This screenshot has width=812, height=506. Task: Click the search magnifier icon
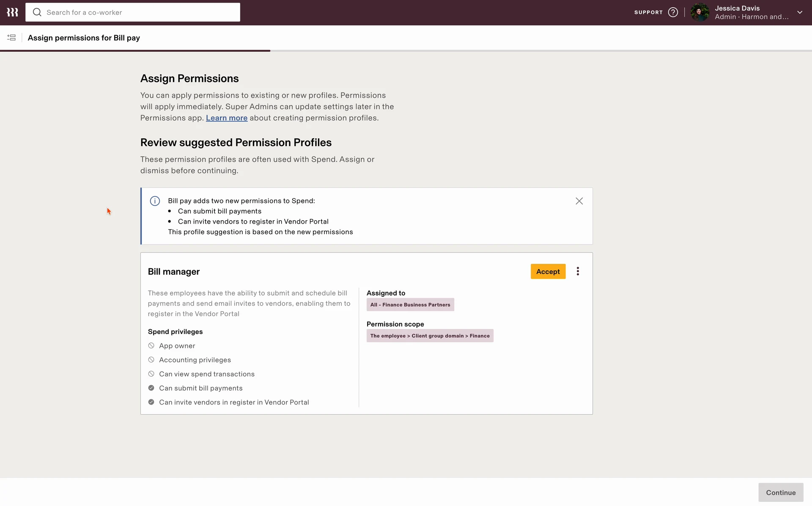point(37,12)
